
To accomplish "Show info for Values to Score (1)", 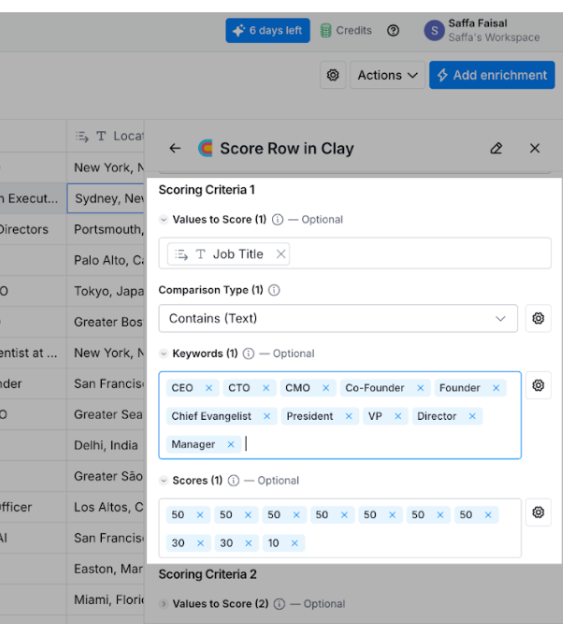I will coord(278,220).
